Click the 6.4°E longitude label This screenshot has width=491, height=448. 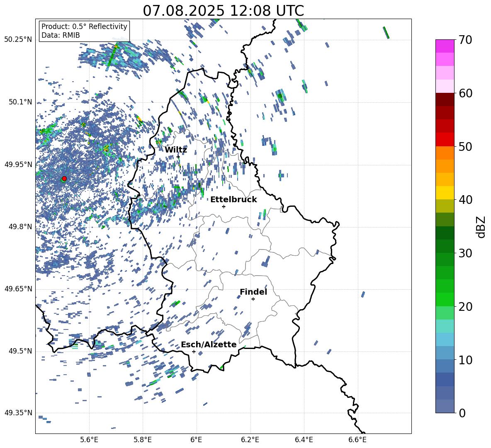tap(304, 440)
